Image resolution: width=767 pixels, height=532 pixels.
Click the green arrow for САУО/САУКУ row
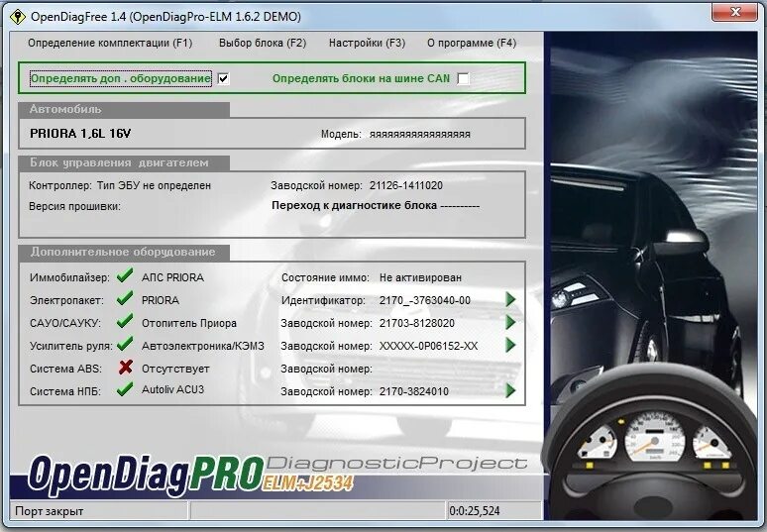point(510,322)
